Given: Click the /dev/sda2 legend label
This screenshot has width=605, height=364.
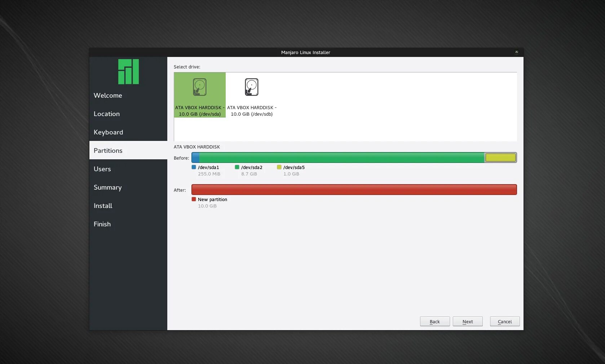Looking at the screenshot, I should (x=252, y=168).
